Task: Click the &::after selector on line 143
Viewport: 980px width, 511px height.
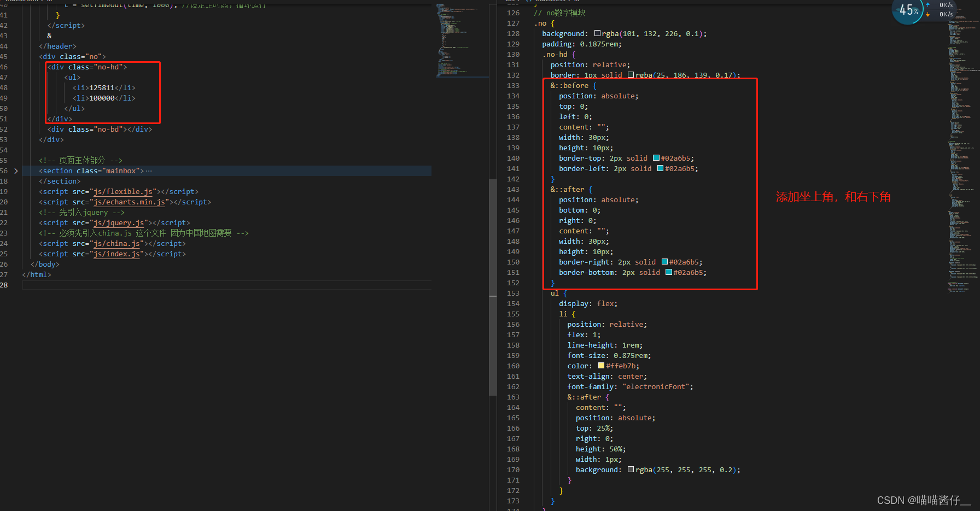Action: 571,189
